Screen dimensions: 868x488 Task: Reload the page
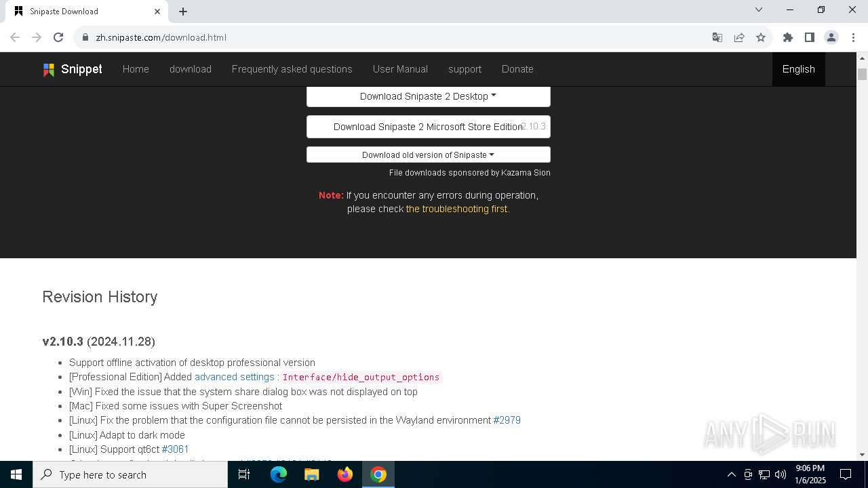(x=58, y=37)
